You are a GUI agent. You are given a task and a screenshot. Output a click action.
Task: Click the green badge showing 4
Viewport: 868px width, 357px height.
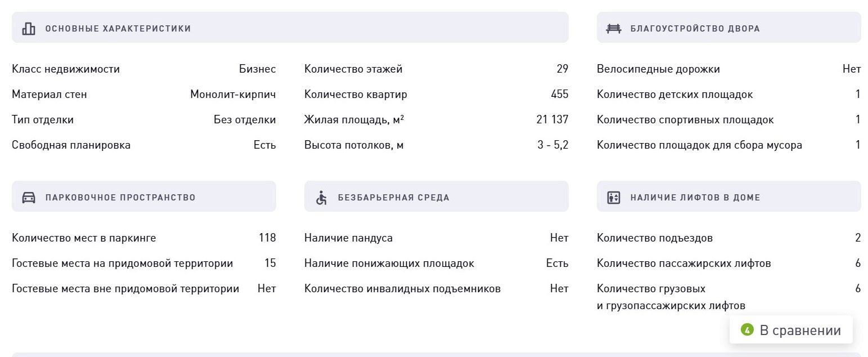click(747, 330)
